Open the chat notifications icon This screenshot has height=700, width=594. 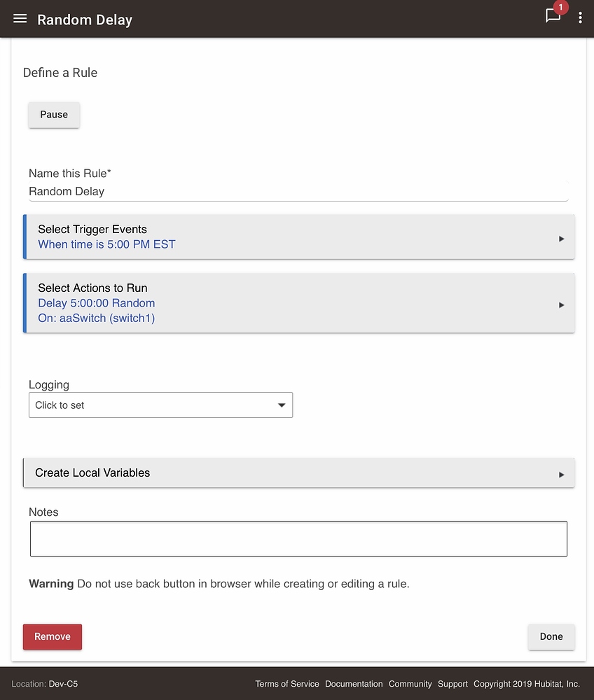point(553,17)
